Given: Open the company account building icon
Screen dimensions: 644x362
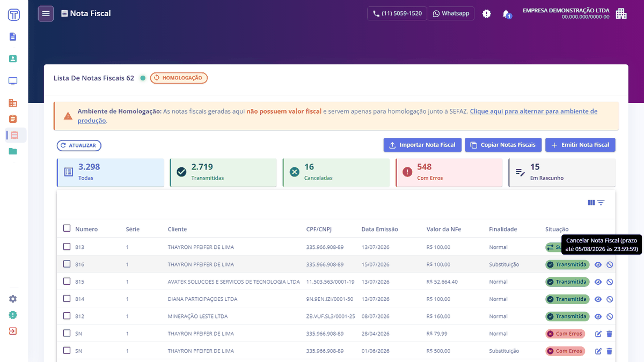Looking at the screenshot, I should point(621,13).
